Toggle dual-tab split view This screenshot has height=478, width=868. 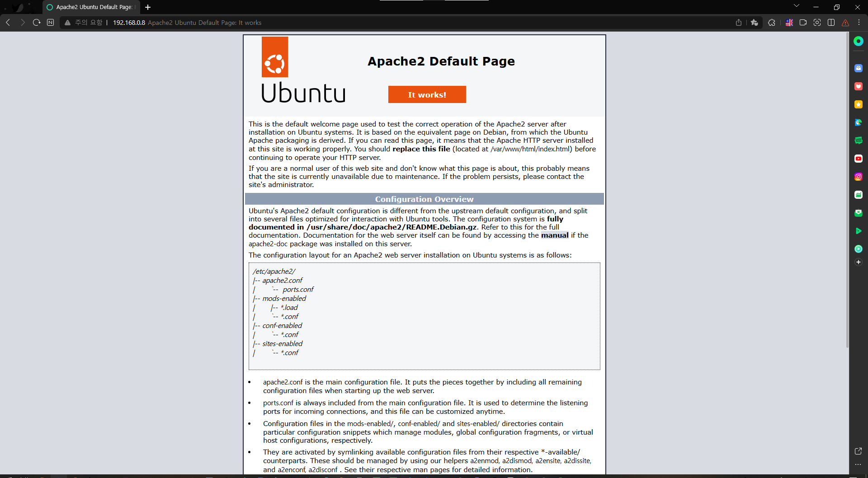(x=831, y=23)
